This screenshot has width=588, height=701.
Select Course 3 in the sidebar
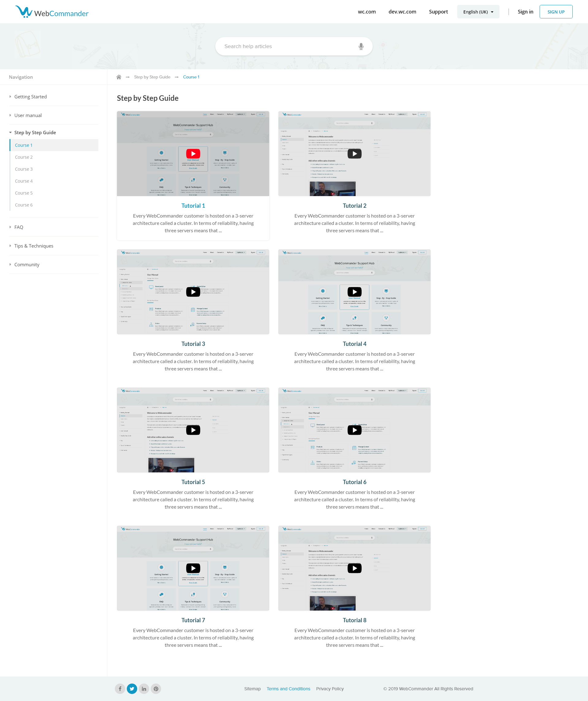(24, 169)
